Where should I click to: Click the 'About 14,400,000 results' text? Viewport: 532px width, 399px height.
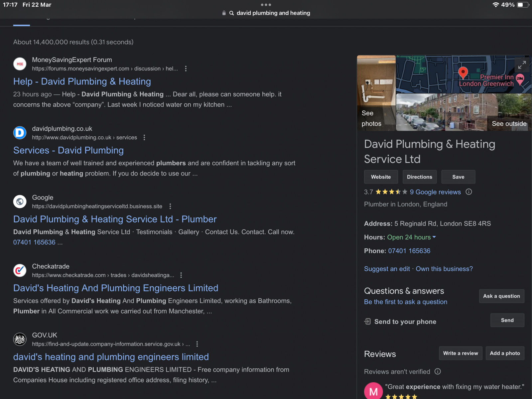(73, 42)
